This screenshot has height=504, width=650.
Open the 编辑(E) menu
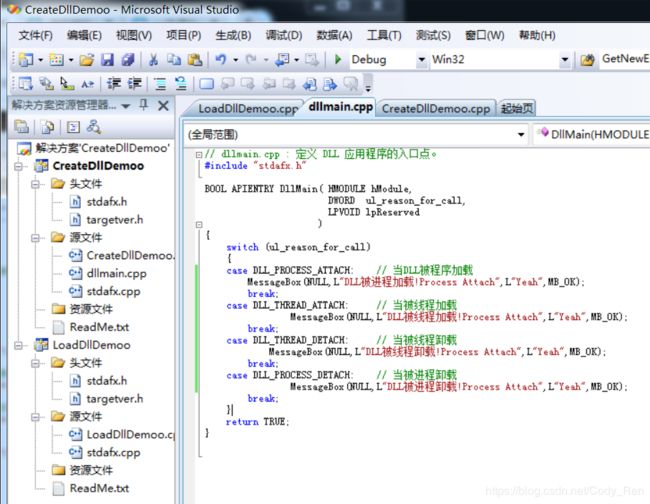click(x=84, y=36)
